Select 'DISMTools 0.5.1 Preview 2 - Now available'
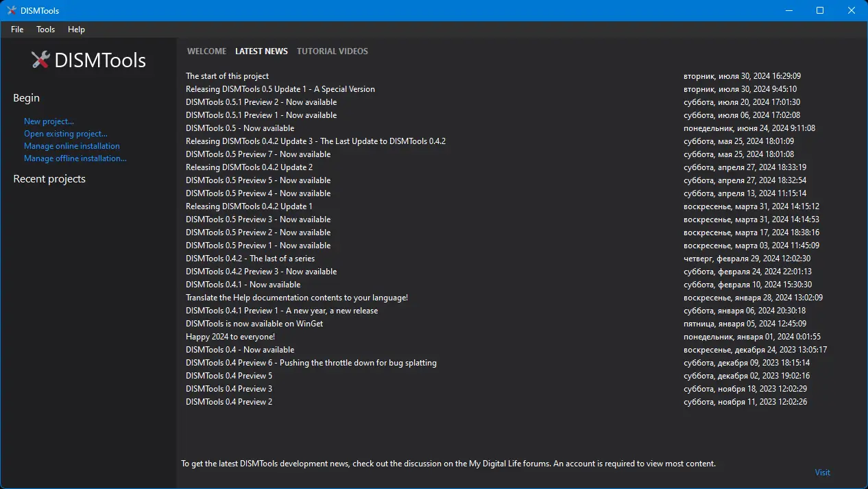Screen dimensions: 868x489 tap(261, 102)
